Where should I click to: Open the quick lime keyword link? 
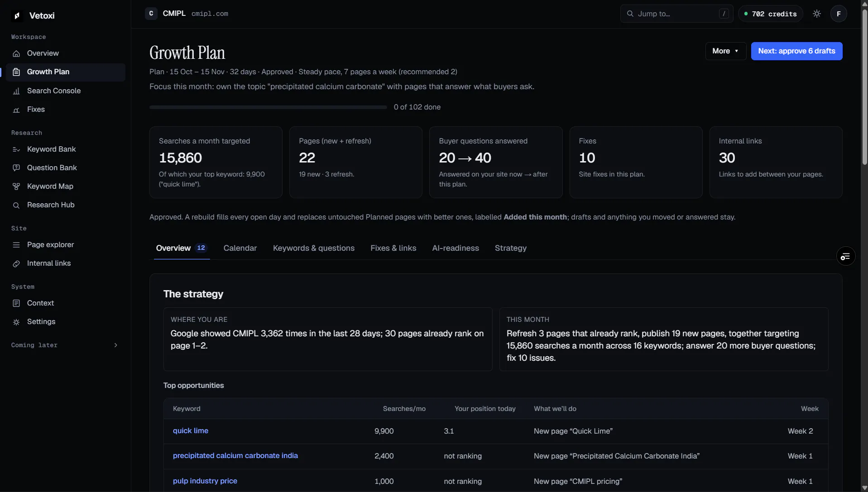pos(190,430)
